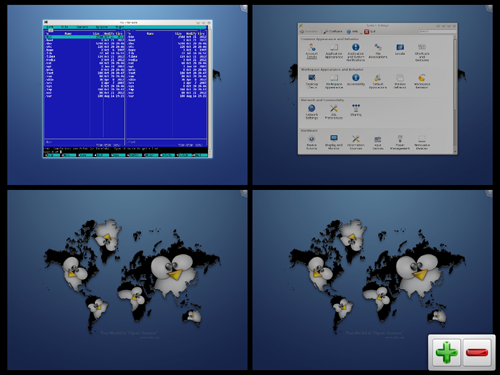The image size is (500, 375).
Task: Open Default Applications settings icon
Action: click(x=378, y=81)
